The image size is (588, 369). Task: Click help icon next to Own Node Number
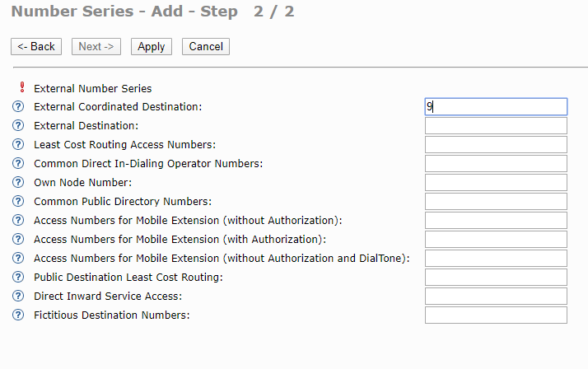19,183
